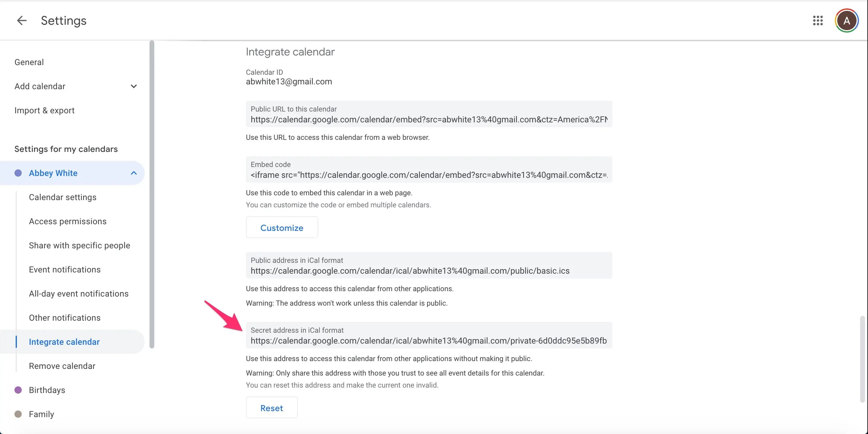Click the purple Birthdays color dot

[18, 390]
